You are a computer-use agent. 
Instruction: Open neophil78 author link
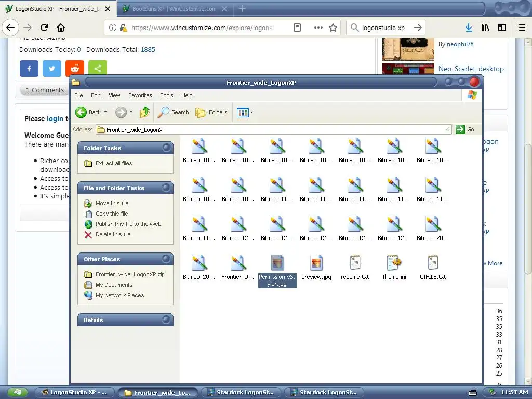[460, 44]
